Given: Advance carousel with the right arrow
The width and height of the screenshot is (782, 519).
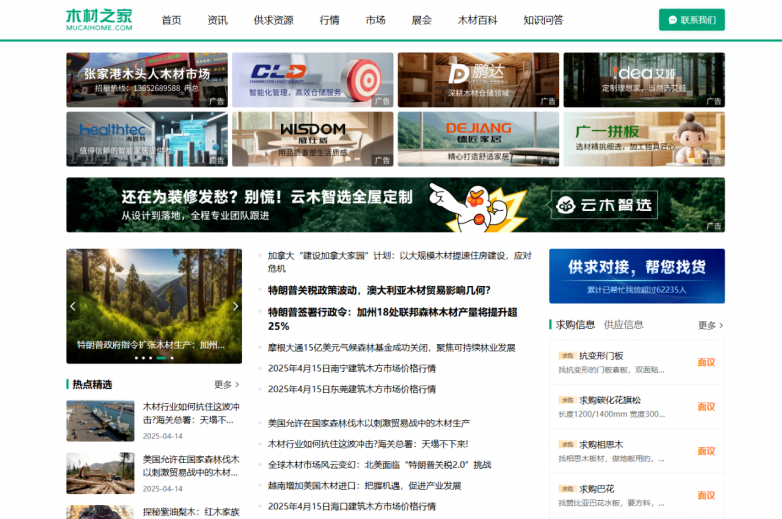Looking at the screenshot, I should coord(235,306).
